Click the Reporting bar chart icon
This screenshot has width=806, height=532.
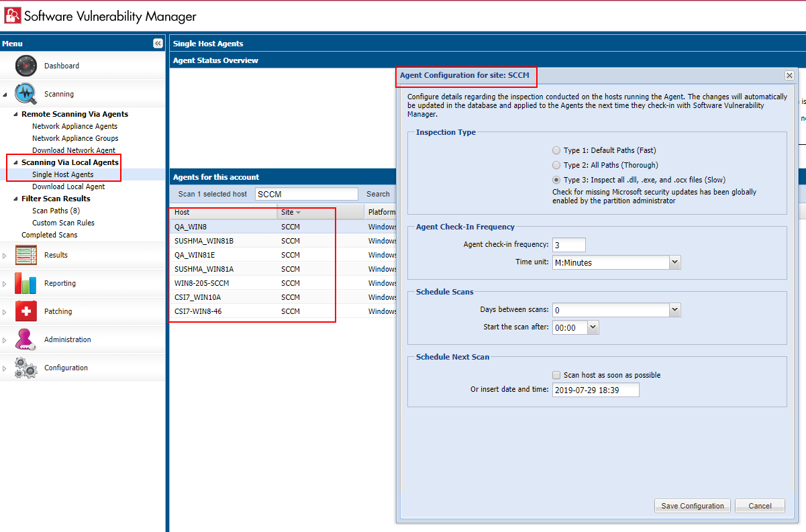click(x=26, y=283)
